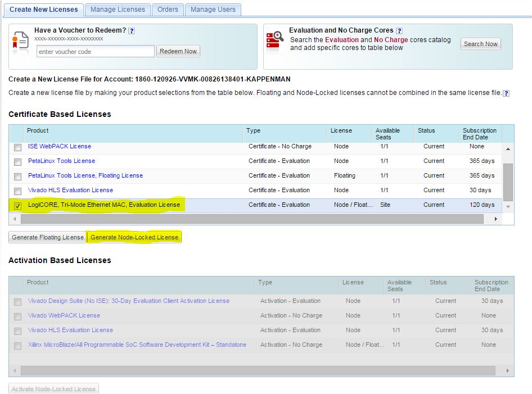Click the Evaluation and No Charge Cores help icon
The height and width of the screenshot is (394, 532).
click(x=399, y=31)
